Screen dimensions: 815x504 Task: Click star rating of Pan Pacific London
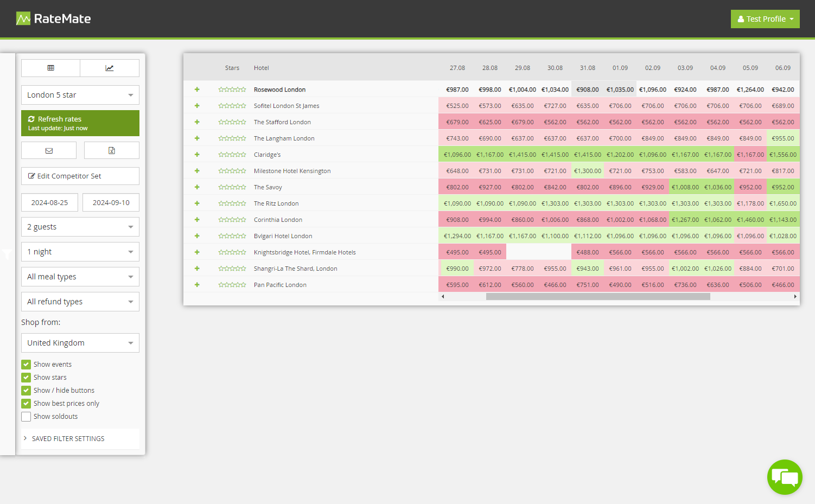[232, 285]
